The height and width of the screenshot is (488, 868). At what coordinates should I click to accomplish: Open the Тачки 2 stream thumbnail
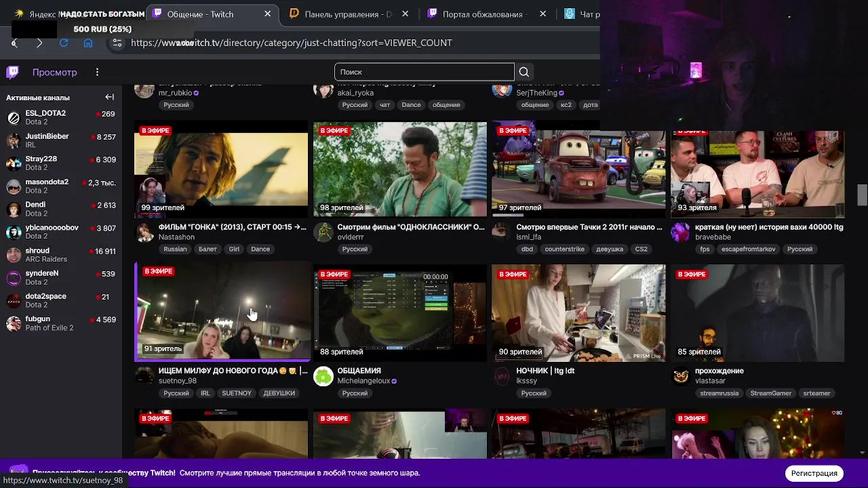pyautogui.click(x=578, y=169)
